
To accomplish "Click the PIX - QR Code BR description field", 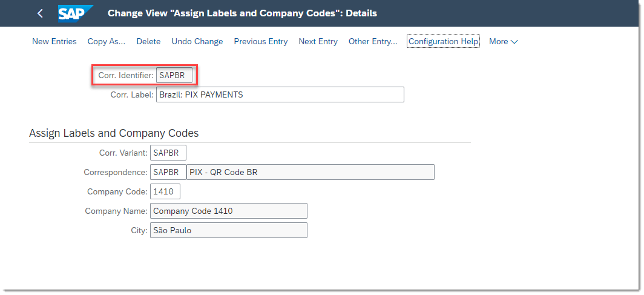I will coord(310,172).
